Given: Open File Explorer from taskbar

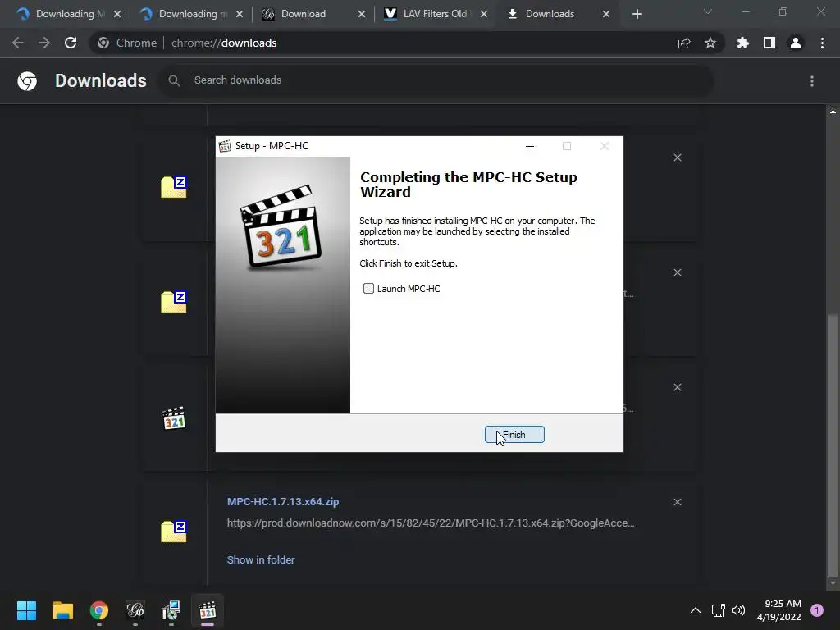Looking at the screenshot, I should click(62, 610).
